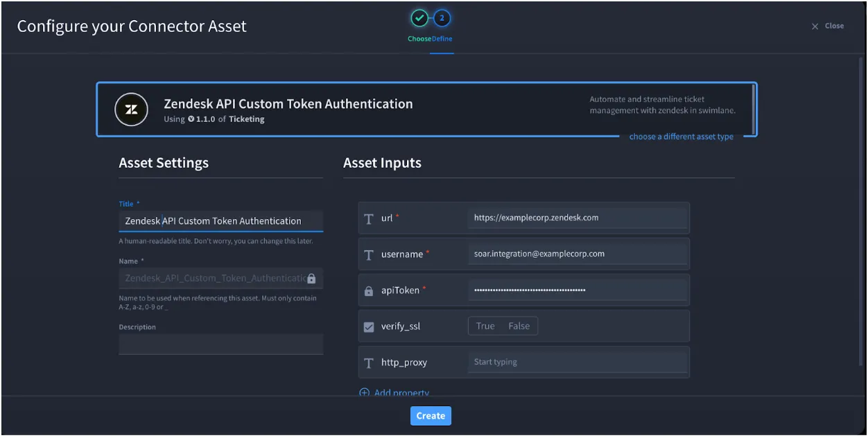Click the text type icon beside url
Viewport: 868px width, 438px height.
coord(369,219)
